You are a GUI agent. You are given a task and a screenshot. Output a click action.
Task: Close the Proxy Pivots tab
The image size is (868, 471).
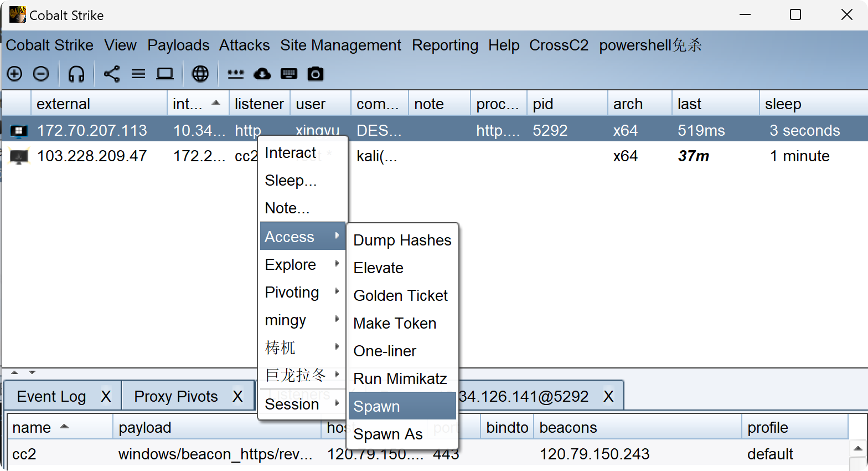tap(237, 396)
